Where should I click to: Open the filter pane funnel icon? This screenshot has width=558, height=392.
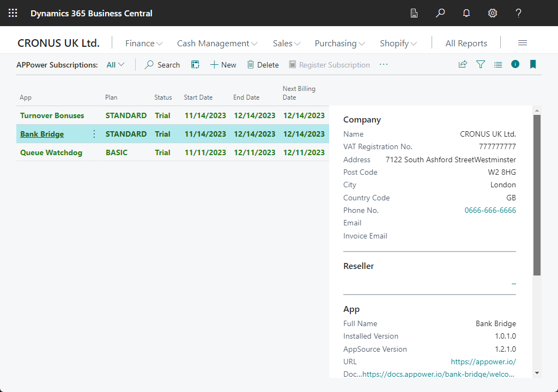pos(481,64)
